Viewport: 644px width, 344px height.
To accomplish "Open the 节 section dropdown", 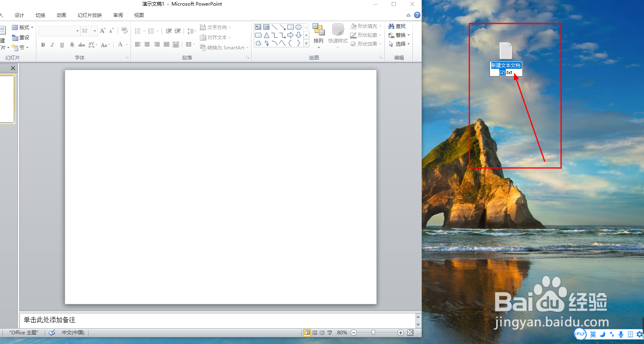I will click(20, 48).
